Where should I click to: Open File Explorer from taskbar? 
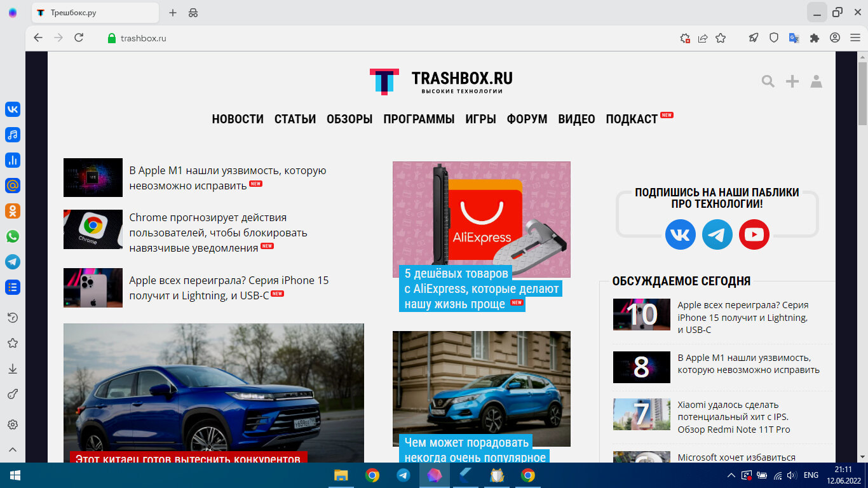click(341, 475)
